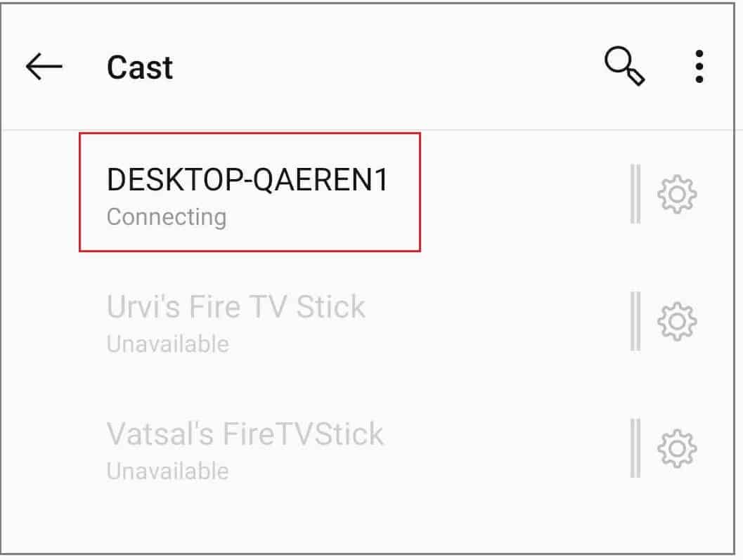The width and height of the screenshot is (743, 560).
Task: Open settings gear for Vatsal's FireTVStick
Action: click(x=677, y=449)
